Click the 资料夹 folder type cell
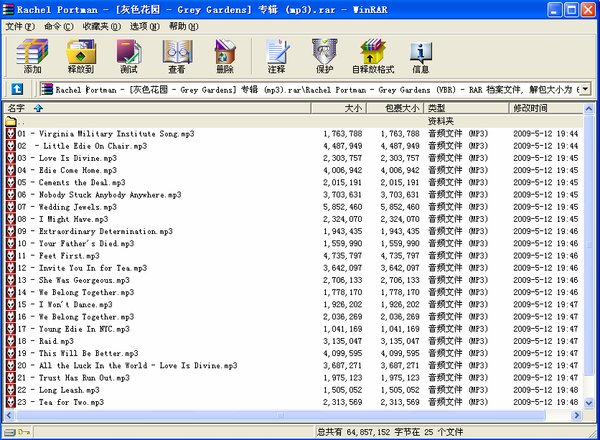The width and height of the screenshot is (600, 440). coord(441,121)
